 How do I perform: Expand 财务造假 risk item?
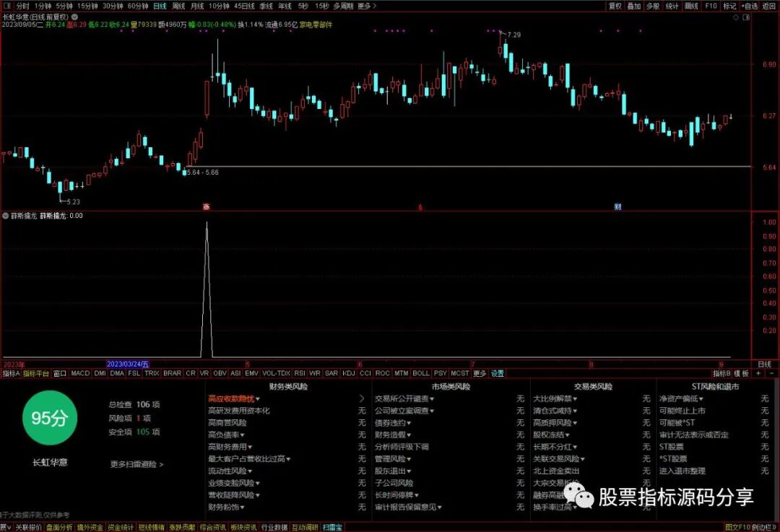click(393, 435)
